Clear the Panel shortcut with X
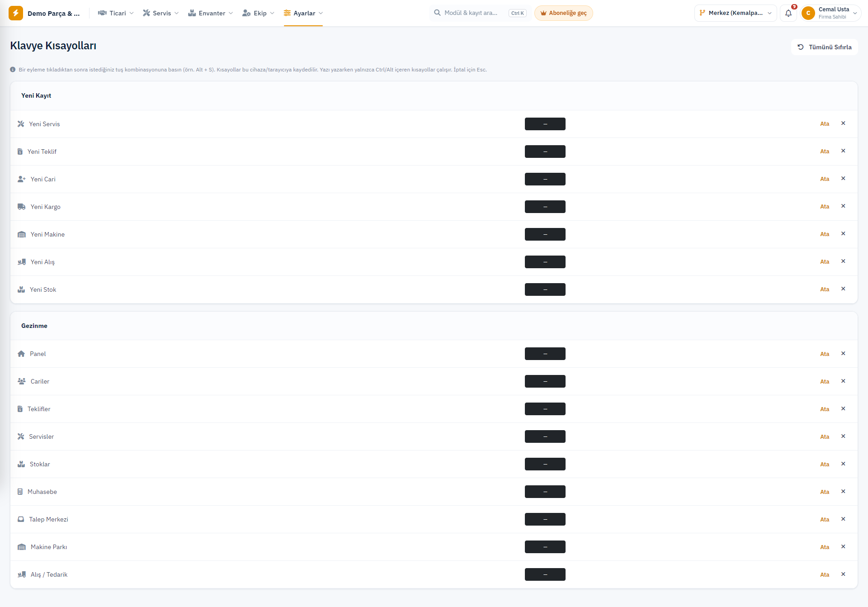This screenshot has width=868, height=607. [843, 354]
